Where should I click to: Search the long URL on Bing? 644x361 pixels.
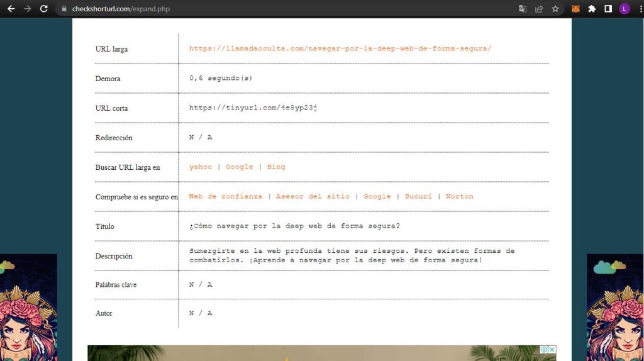275,167
